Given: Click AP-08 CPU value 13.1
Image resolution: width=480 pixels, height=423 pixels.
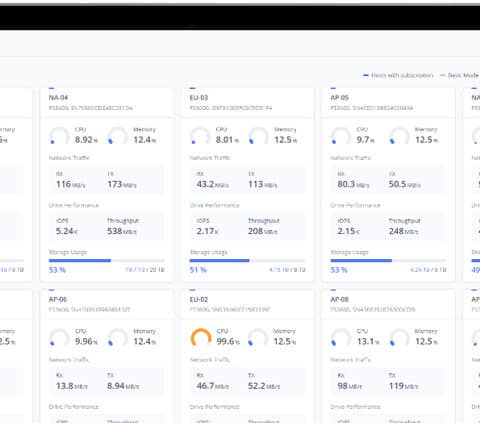Looking at the screenshot, I should pyautogui.click(x=368, y=341).
